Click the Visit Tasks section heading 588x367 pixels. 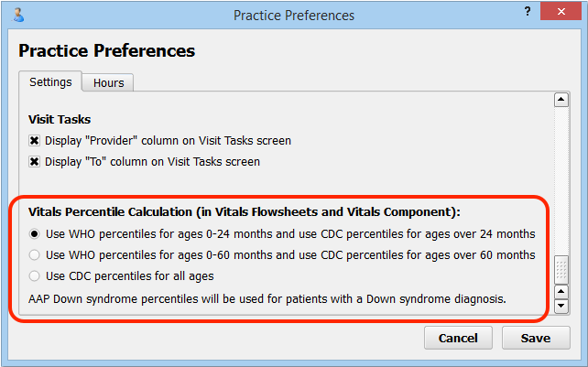click(x=60, y=119)
